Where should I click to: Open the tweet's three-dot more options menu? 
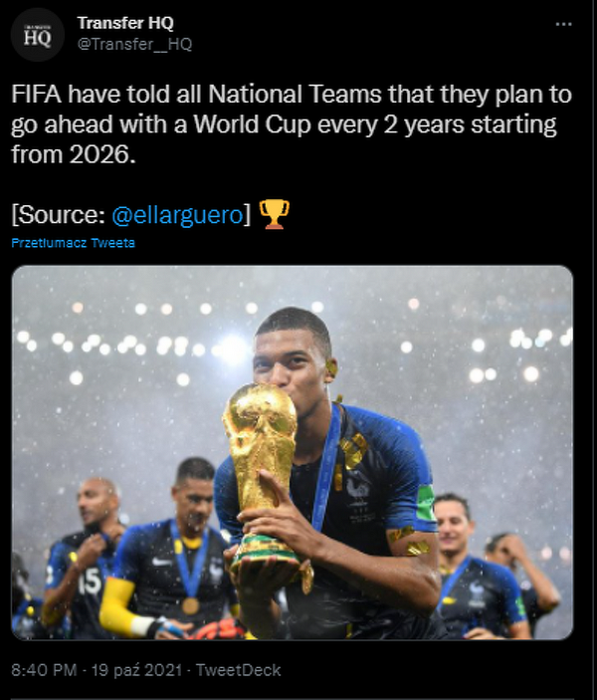(563, 23)
